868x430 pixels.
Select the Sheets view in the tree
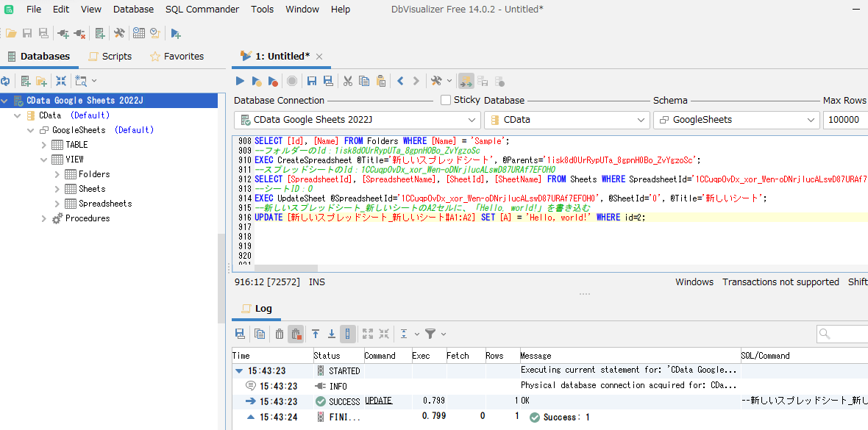(x=92, y=189)
